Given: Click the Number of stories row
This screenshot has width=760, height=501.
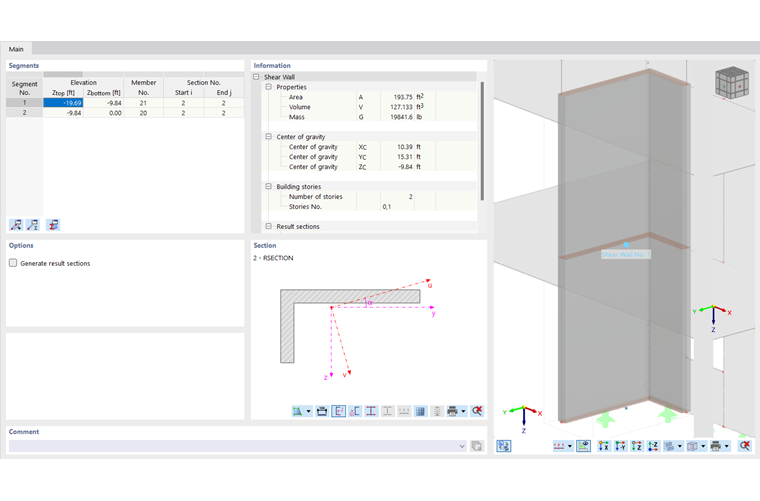Looking at the screenshot, I should tap(369, 197).
